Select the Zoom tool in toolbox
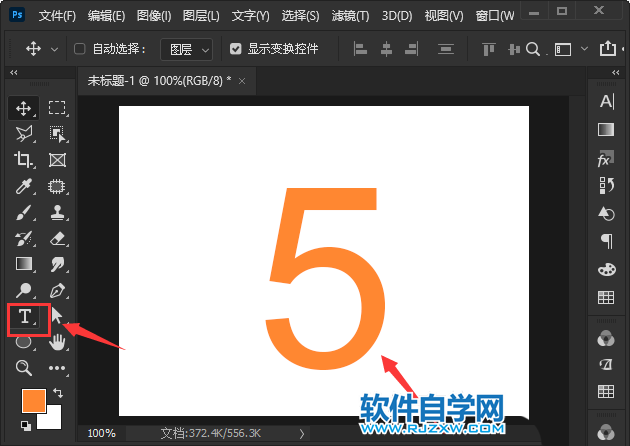 pos(24,368)
